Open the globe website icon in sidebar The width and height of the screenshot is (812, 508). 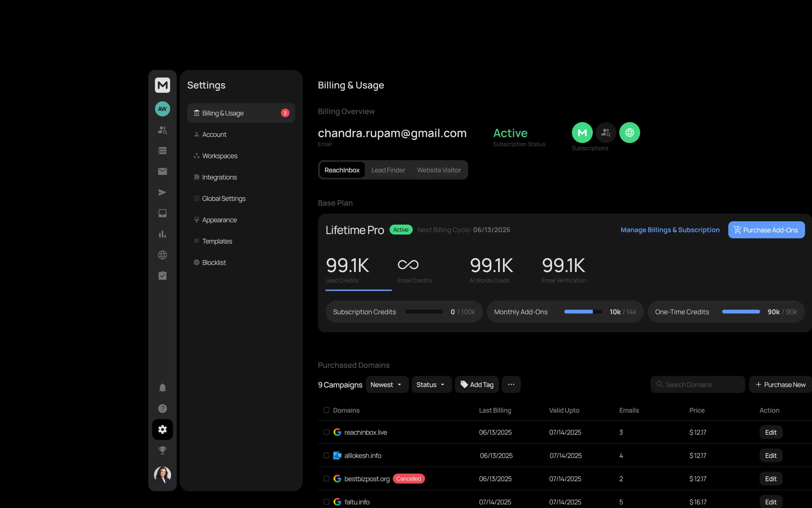click(x=162, y=255)
